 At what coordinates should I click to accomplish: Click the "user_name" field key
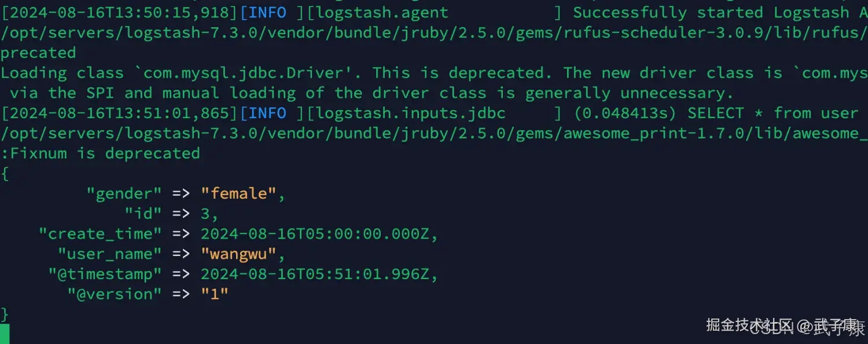(x=109, y=254)
